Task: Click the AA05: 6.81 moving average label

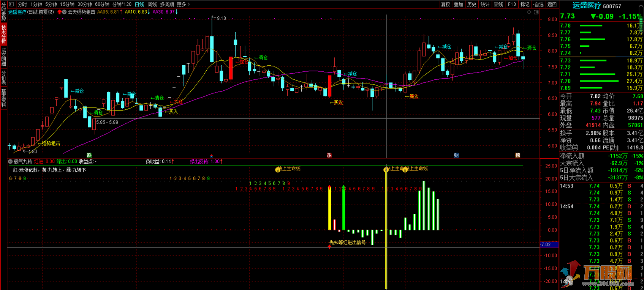Action: [110, 12]
